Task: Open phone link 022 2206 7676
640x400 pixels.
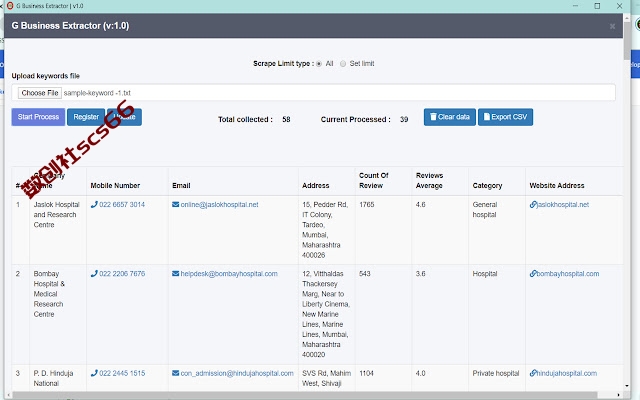Action: pyautogui.click(x=122, y=273)
